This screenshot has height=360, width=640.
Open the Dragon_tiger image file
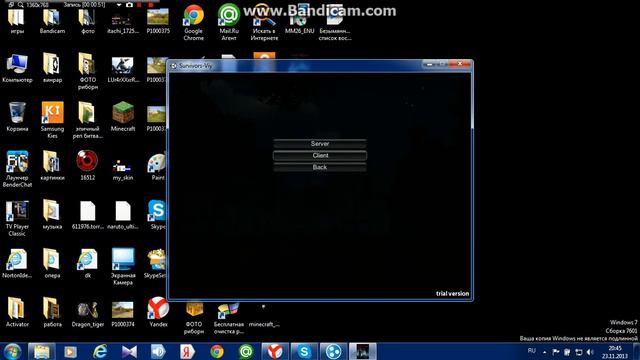(x=87, y=314)
